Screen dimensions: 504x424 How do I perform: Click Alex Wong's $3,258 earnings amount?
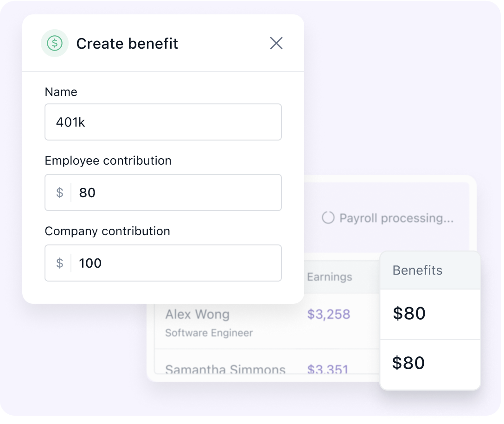(x=329, y=315)
